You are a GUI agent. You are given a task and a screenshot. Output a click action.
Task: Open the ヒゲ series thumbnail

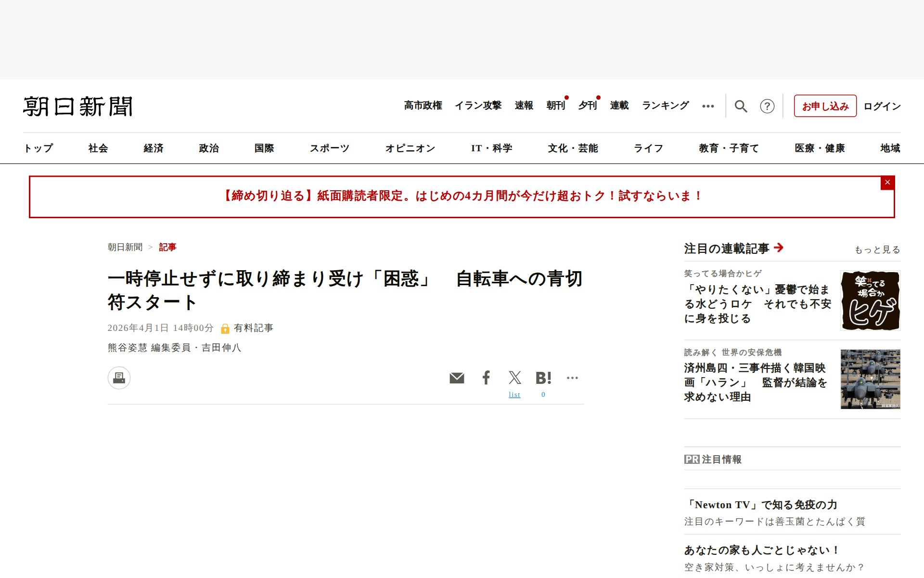coord(870,301)
